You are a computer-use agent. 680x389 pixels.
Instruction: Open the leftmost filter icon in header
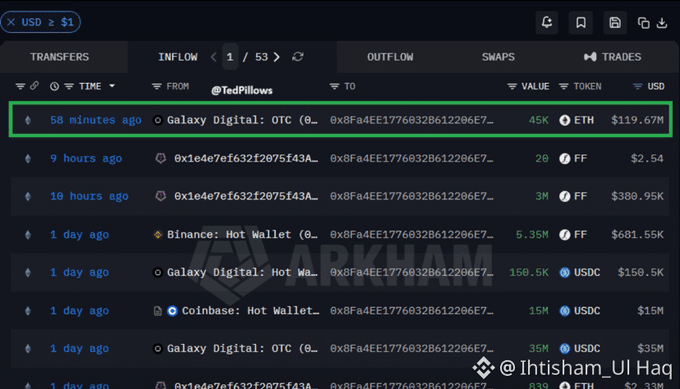pos(20,86)
